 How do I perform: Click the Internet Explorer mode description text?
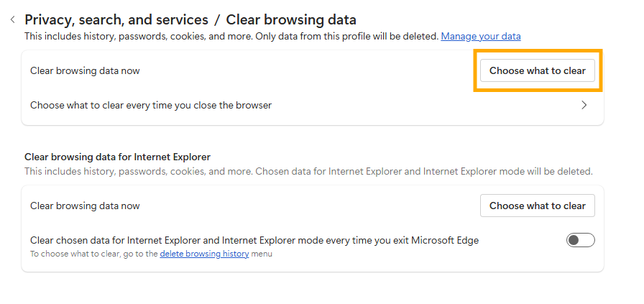point(308,171)
